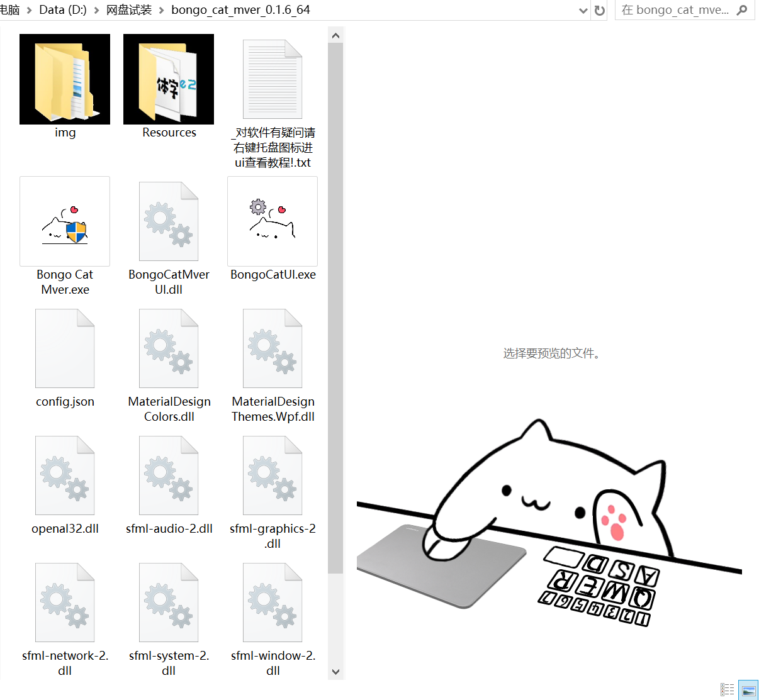Click the search magnifier icon
This screenshot has height=700, width=759.
[742, 10]
